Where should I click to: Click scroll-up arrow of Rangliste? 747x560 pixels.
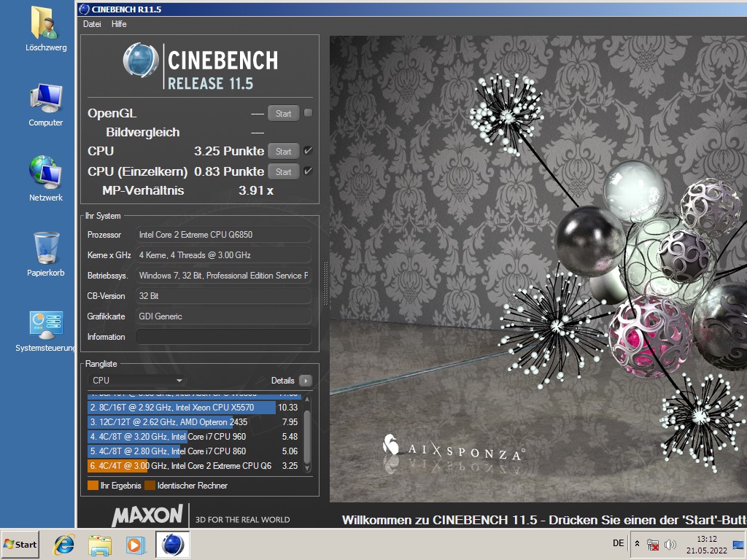click(307, 400)
